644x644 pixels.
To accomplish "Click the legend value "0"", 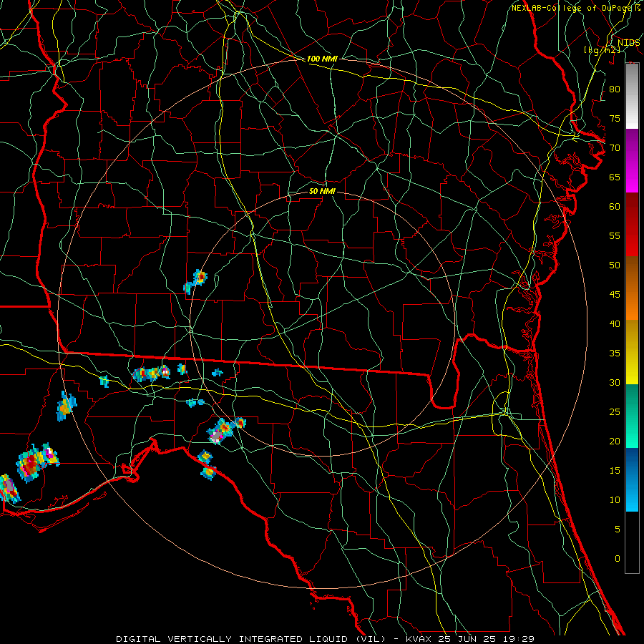I will (x=618, y=559).
